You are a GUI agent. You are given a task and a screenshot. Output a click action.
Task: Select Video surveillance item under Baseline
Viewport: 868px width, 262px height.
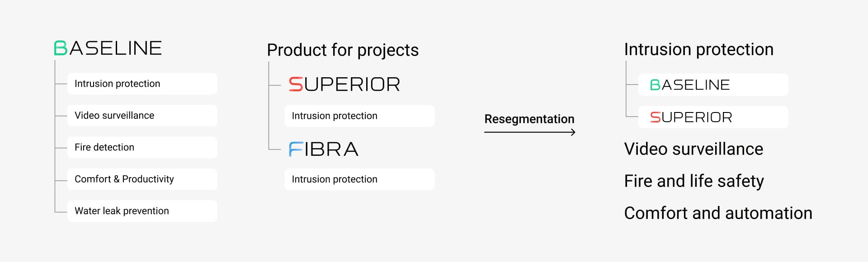142,116
